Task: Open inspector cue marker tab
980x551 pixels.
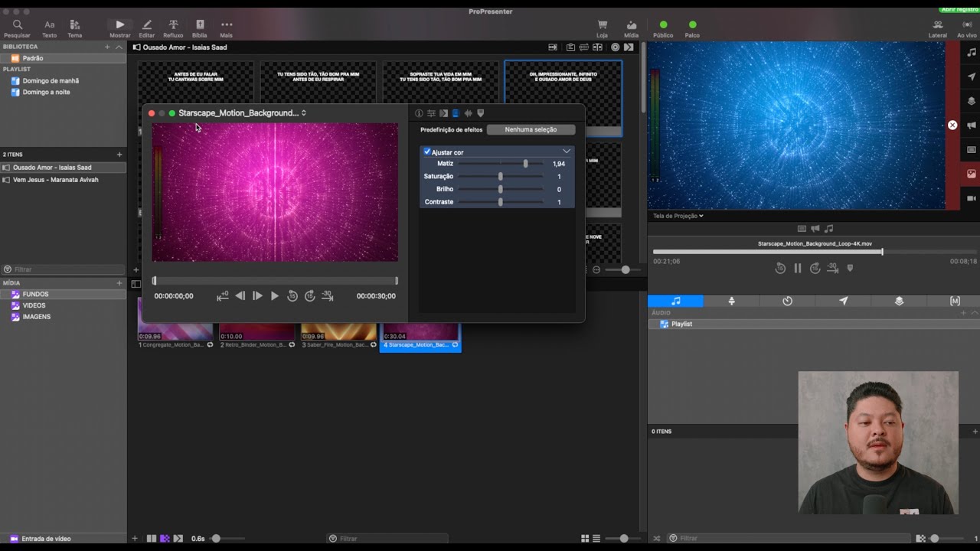Action: [480, 113]
